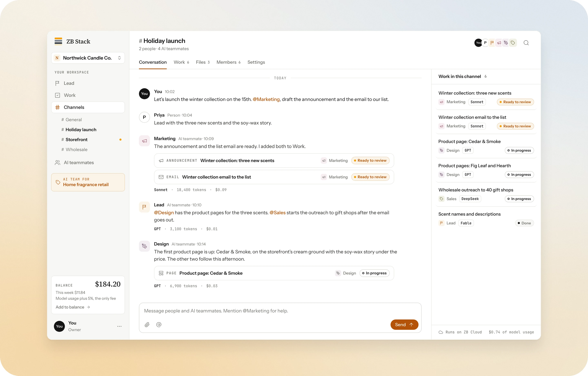Screen dimensions: 588x376
Task: Open the Northwick Candle Co. workspace switcher
Action: (x=88, y=58)
